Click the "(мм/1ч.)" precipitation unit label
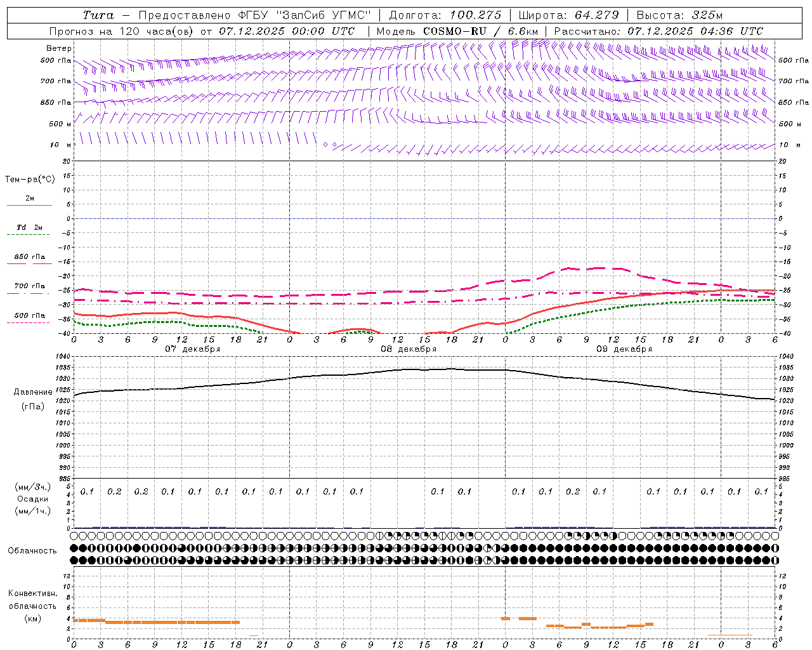This screenshot has width=812, height=650. click(x=33, y=511)
